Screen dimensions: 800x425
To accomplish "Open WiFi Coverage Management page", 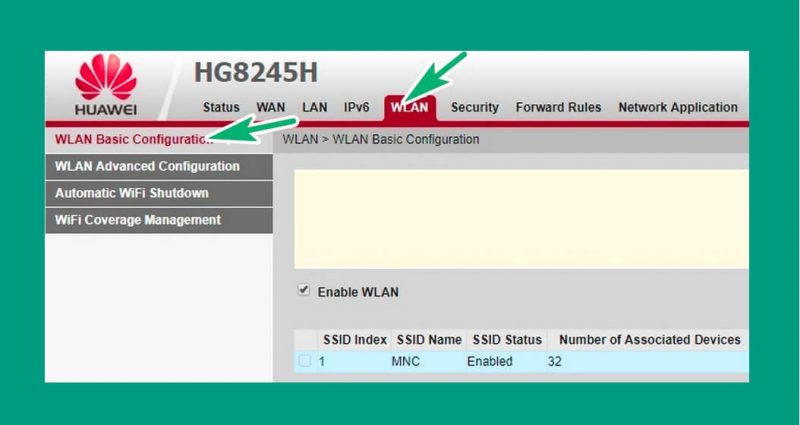I will click(159, 220).
